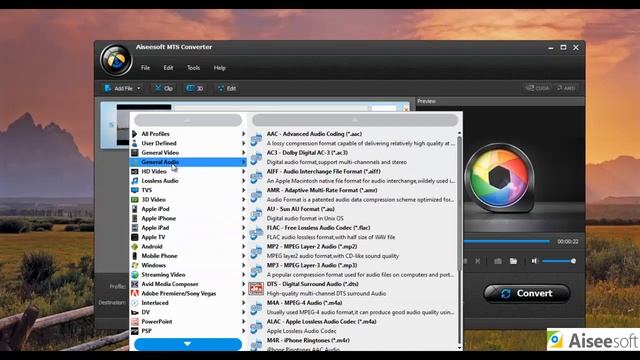Viewport: 640px width, 360px height.
Task: Choose MP3 - MPEG Layer-3 Audio format
Action: pos(353,270)
